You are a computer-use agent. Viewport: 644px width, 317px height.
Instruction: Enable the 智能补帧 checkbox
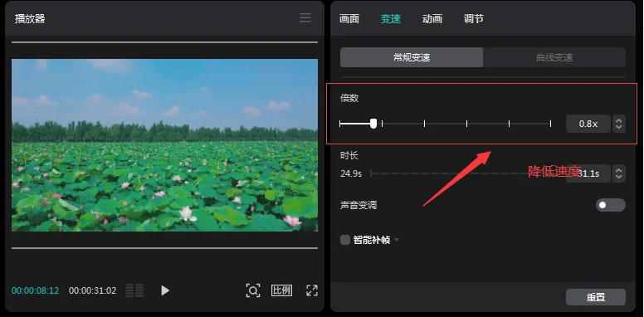345,240
